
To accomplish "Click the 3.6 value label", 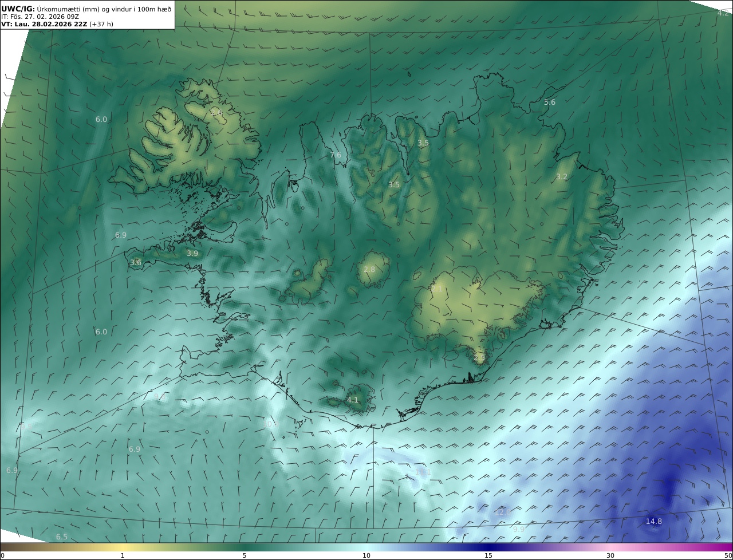I will 136,262.
